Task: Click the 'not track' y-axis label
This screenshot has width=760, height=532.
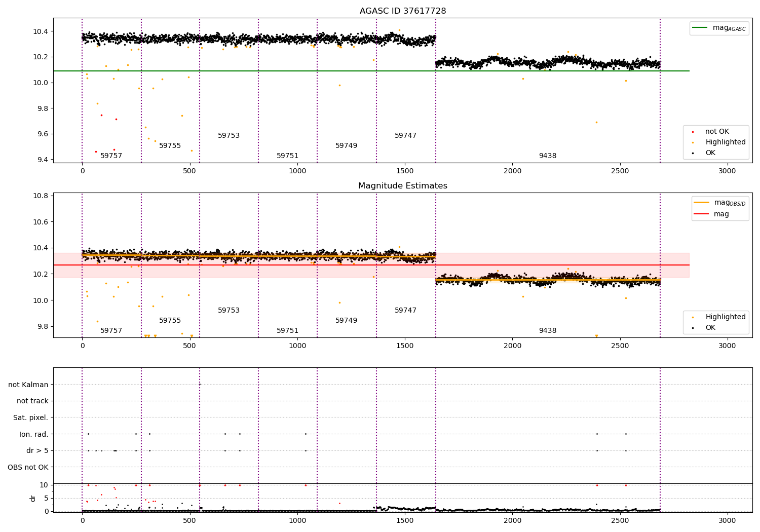Action: click(32, 401)
